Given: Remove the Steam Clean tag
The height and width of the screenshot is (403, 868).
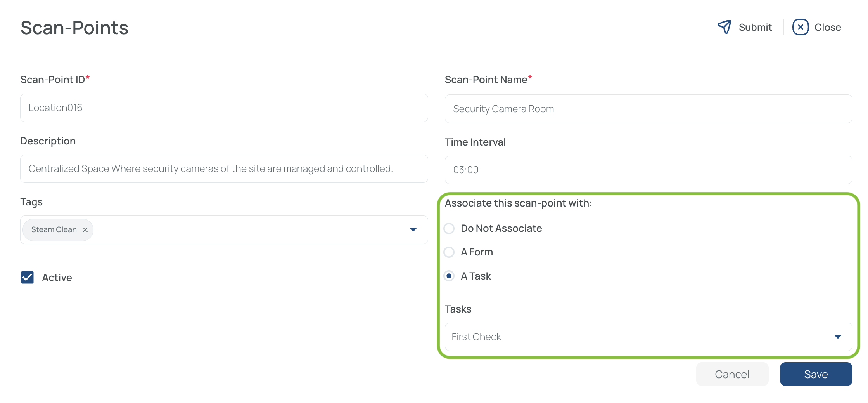Looking at the screenshot, I should pyautogui.click(x=85, y=230).
